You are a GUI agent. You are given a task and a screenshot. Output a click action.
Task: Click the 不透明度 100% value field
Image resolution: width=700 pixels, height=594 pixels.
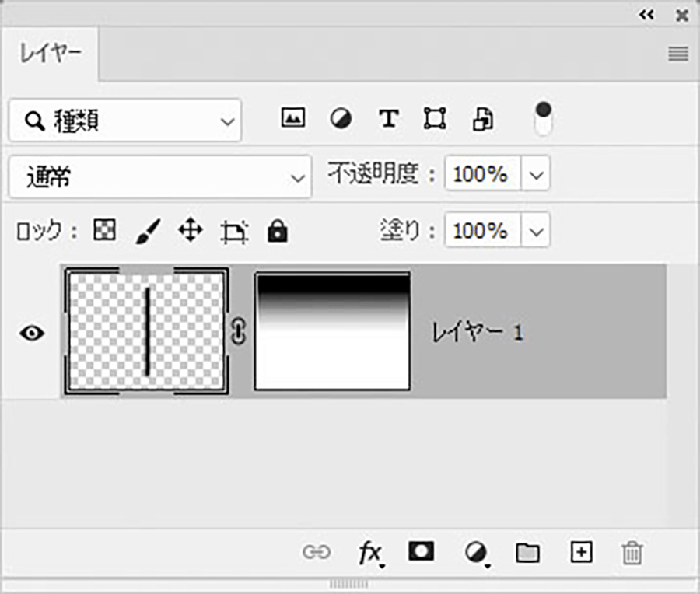[482, 173]
